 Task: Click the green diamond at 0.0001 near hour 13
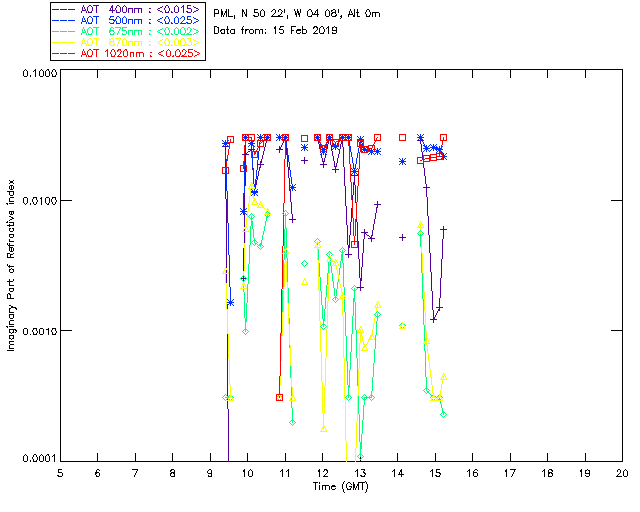tap(360, 457)
